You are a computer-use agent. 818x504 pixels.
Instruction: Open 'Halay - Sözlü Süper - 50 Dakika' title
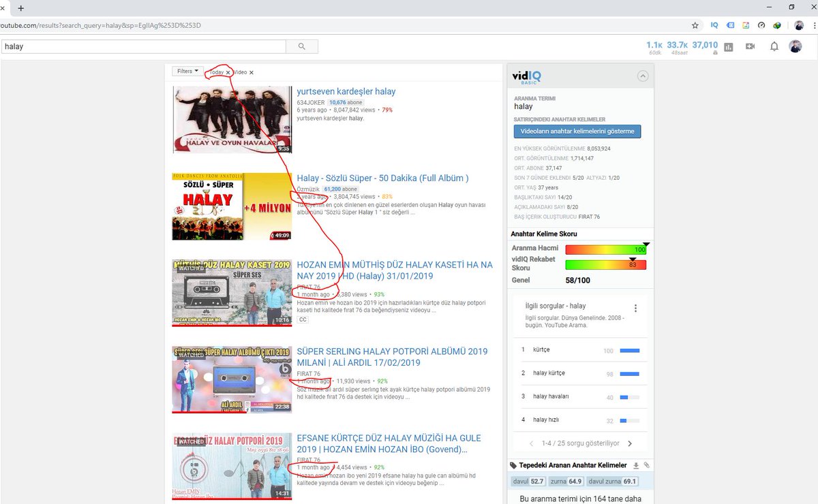point(382,178)
